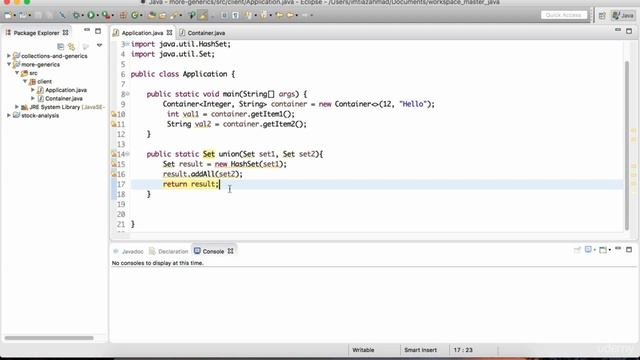Click the warning marker on line 10

[x=114, y=114]
